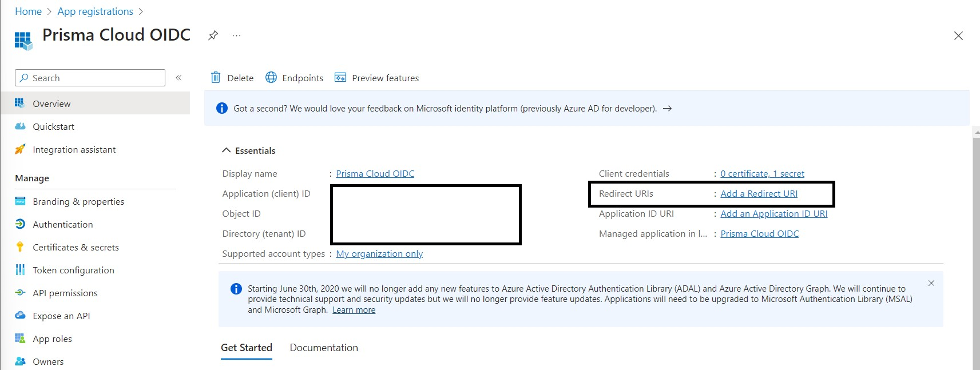Click the Delete trash icon
The height and width of the screenshot is (370, 980).
pyautogui.click(x=216, y=78)
